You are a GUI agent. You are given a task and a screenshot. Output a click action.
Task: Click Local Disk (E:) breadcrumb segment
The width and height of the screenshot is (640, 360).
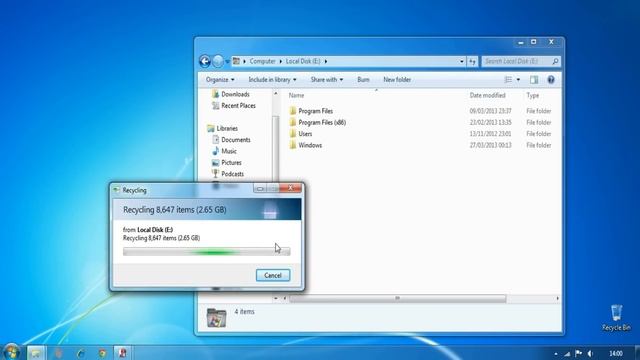click(303, 61)
